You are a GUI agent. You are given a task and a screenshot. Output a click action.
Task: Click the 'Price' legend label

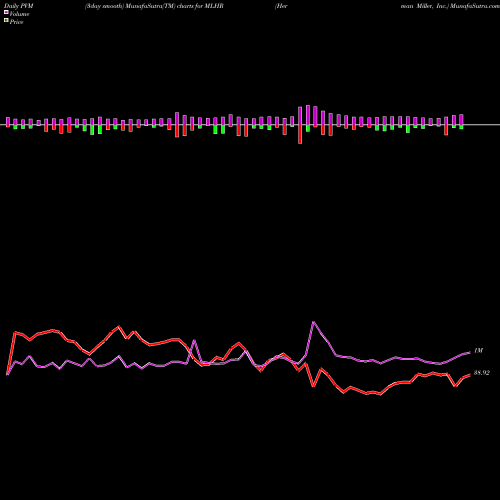click(16, 22)
